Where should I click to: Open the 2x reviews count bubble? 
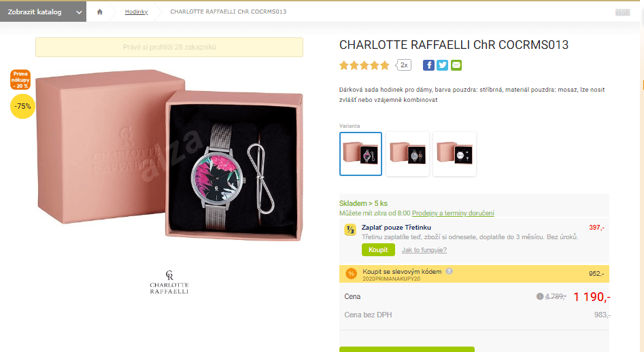coord(404,65)
